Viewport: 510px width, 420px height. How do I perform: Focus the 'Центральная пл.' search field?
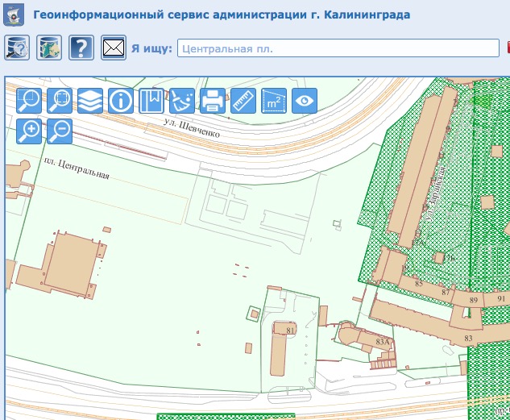pyautogui.click(x=338, y=48)
